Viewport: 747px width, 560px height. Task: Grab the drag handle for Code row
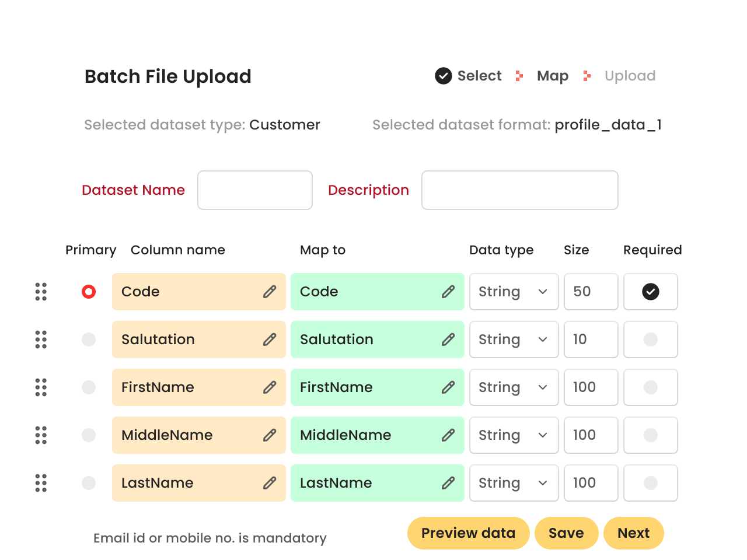tap(41, 292)
